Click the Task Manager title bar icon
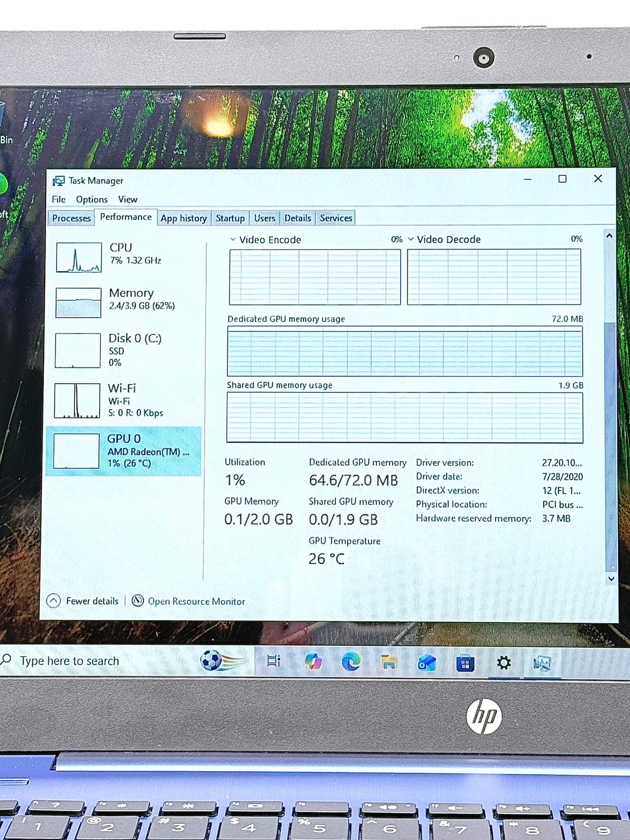This screenshot has height=840, width=630. pyautogui.click(x=58, y=181)
